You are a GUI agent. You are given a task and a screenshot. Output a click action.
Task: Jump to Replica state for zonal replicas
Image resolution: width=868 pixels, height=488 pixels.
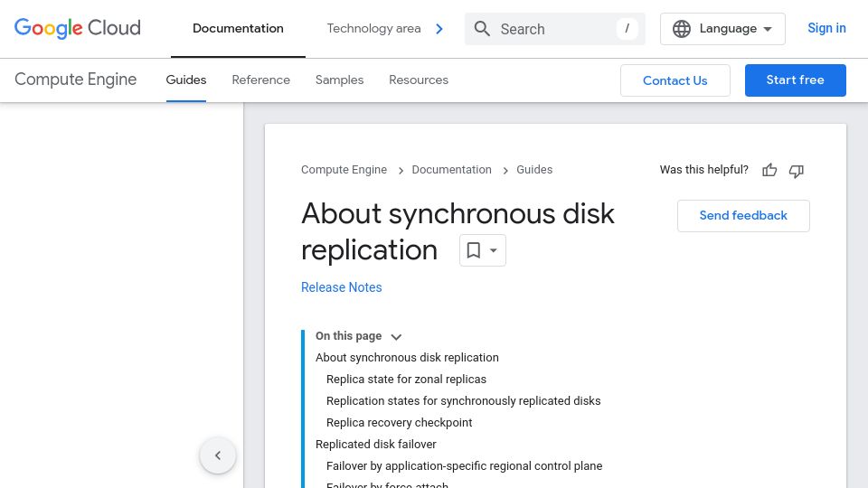pyautogui.click(x=406, y=380)
